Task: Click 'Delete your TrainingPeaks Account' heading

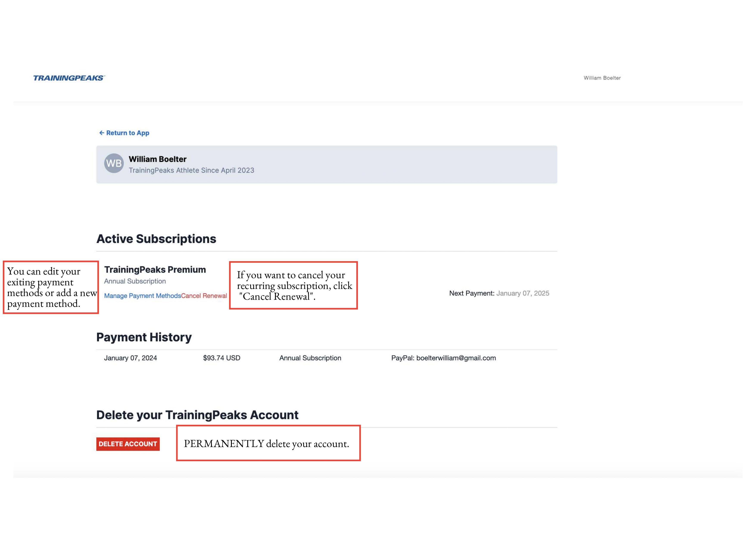Action: (x=197, y=415)
